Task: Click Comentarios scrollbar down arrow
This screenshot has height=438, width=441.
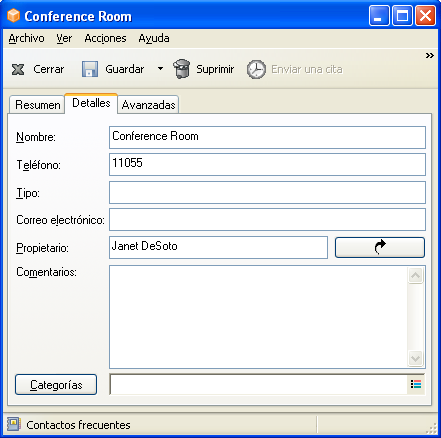Action: tap(416, 359)
